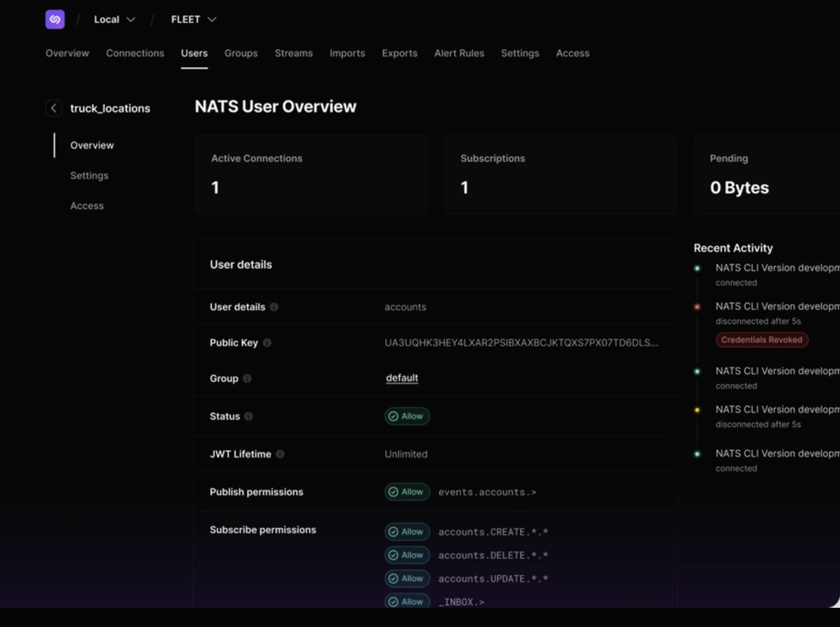
Task: Open the top Access tab
Action: (x=573, y=53)
